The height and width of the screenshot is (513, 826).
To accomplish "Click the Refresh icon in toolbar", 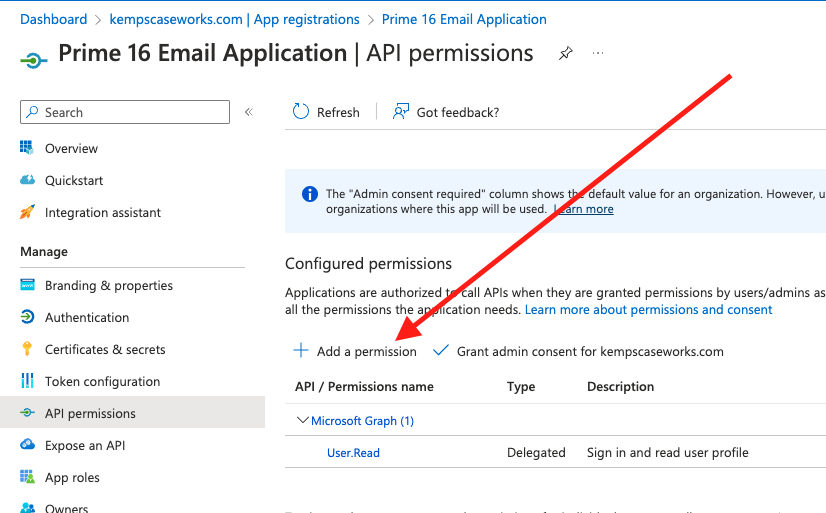I will [x=301, y=112].
